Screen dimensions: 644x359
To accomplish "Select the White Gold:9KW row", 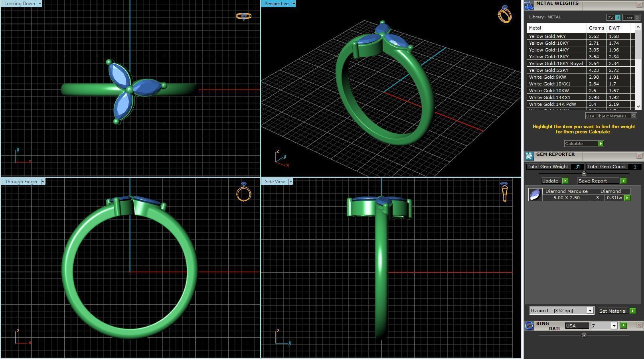I will click(x=581, y=77).
